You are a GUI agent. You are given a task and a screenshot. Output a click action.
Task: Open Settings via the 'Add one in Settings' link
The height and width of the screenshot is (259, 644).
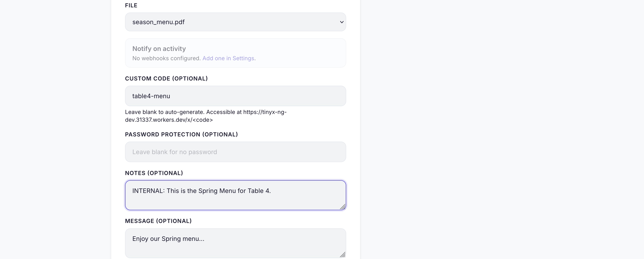tap(228, 58)
